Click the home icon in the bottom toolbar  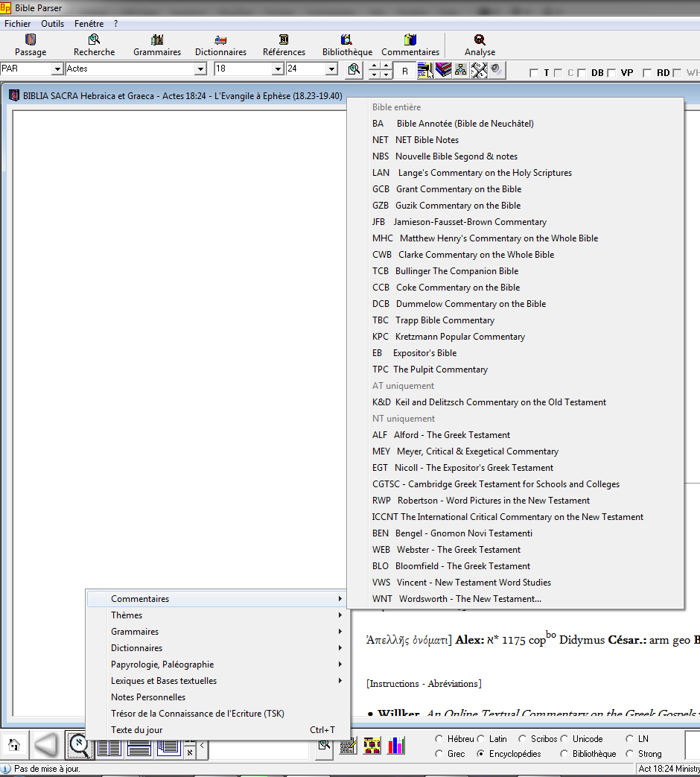point(14,745)
